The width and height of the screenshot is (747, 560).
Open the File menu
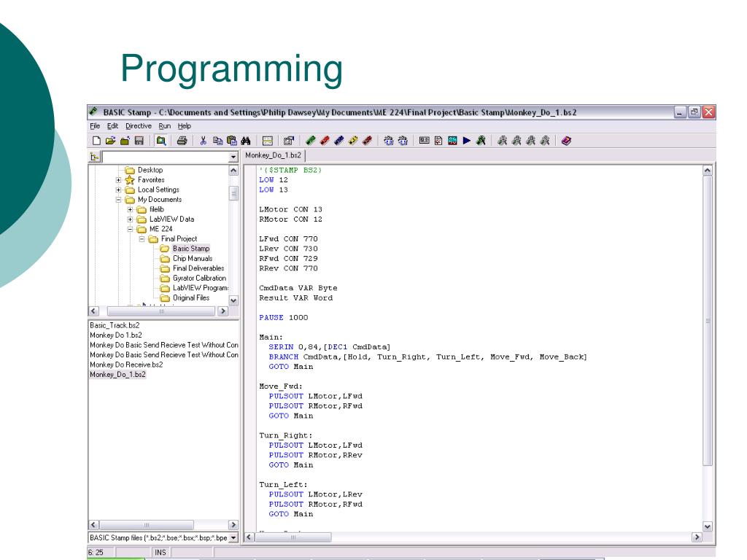pos(95,125)
